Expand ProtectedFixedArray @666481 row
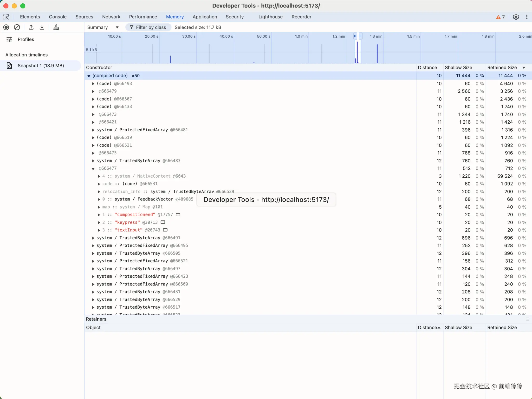The image size is (532, 399). pyautogui.click(x=93, y=130)
